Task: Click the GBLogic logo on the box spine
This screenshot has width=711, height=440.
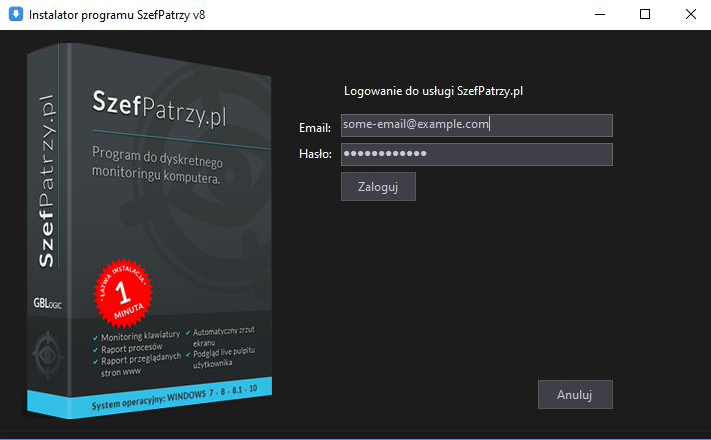Action: click(47, 303)
